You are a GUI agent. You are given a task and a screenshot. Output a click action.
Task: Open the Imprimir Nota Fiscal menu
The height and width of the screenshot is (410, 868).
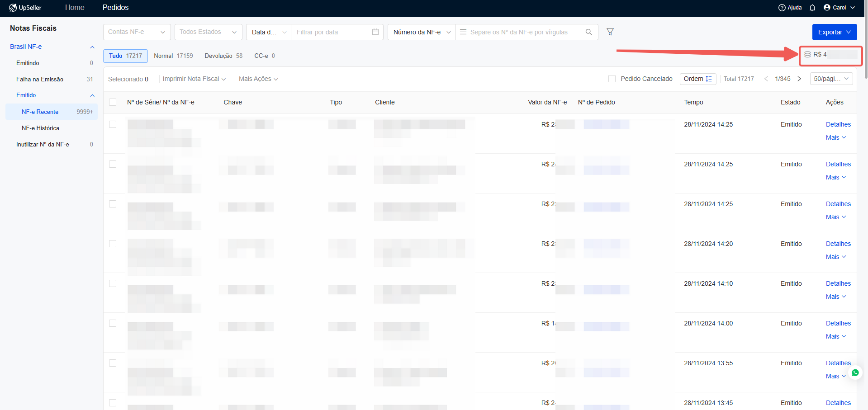click(194, 79)
